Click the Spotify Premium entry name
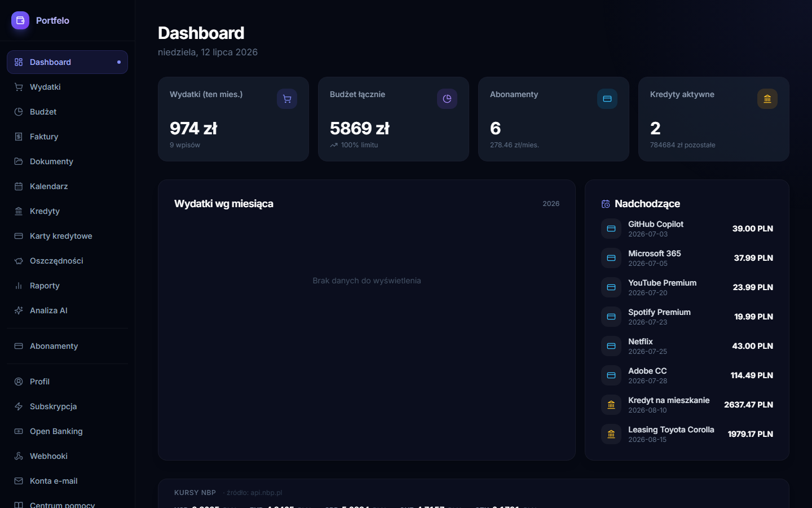 [659, 312]
